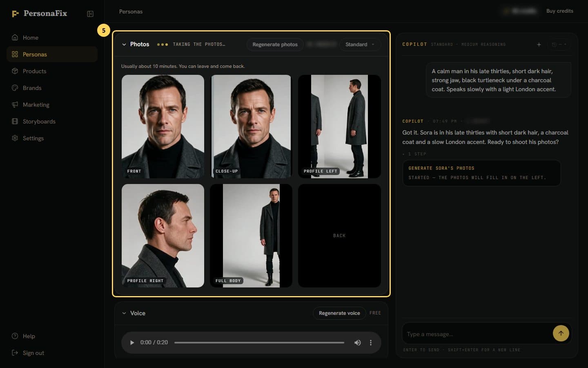Click the "Generate Sora's Photos" step card
The height and width of the screenshot is (368, 588).
tap(481, 173)
